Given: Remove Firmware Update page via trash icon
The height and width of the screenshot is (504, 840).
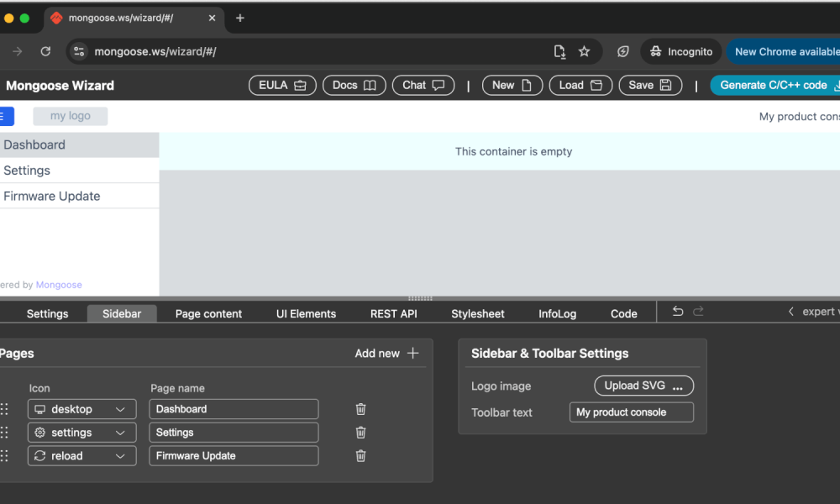Looking at the screenshot, I should pyautogui.click(x=360, y=456).
